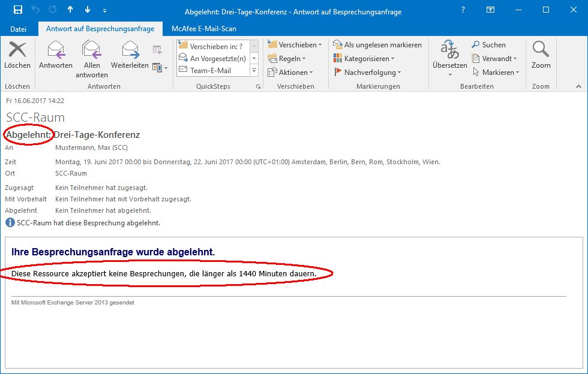
Task: Open the Verschieben folder dropdown
Action: 295,45
